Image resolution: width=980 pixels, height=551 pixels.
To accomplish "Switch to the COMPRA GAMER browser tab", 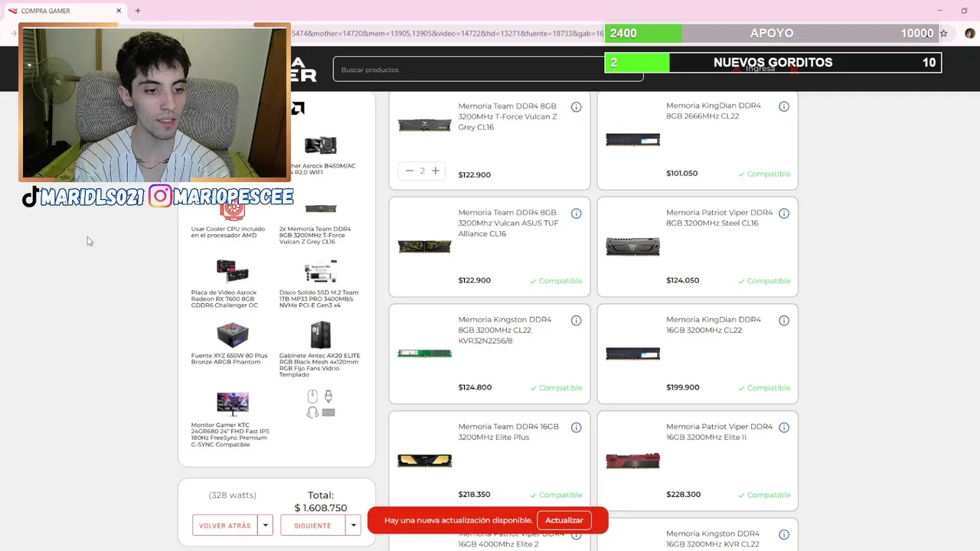I will pyautogui.click(x=64, y=11).
